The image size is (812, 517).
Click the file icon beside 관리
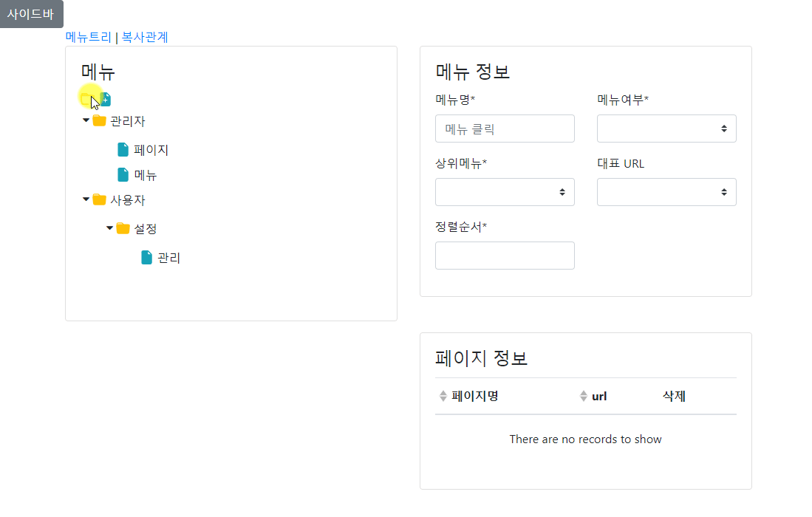pos(147,258)
